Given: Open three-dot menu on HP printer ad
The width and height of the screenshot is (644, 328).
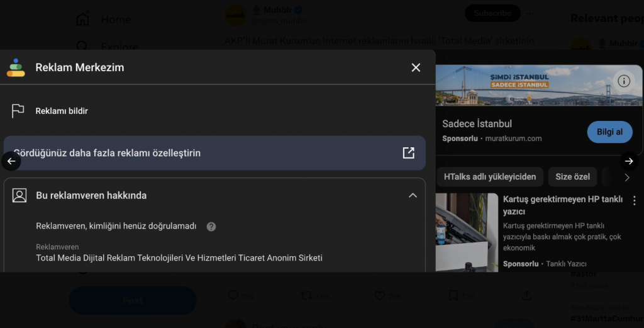Looking at the screenshot, I should click(x=634, y=200).
